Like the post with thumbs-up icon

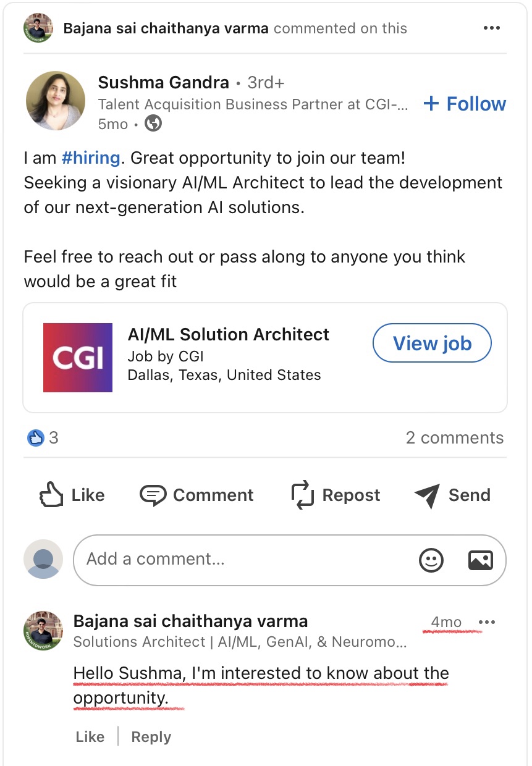[52, 495]
